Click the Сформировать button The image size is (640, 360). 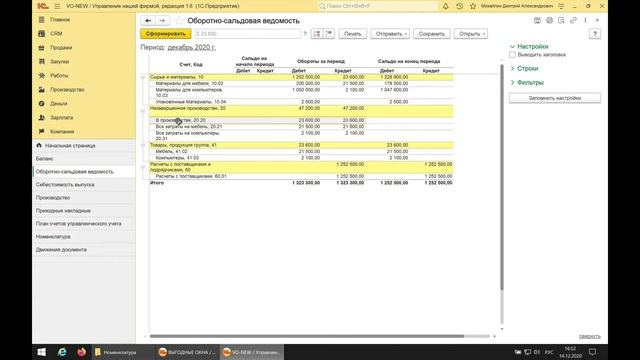coord(165,34)
